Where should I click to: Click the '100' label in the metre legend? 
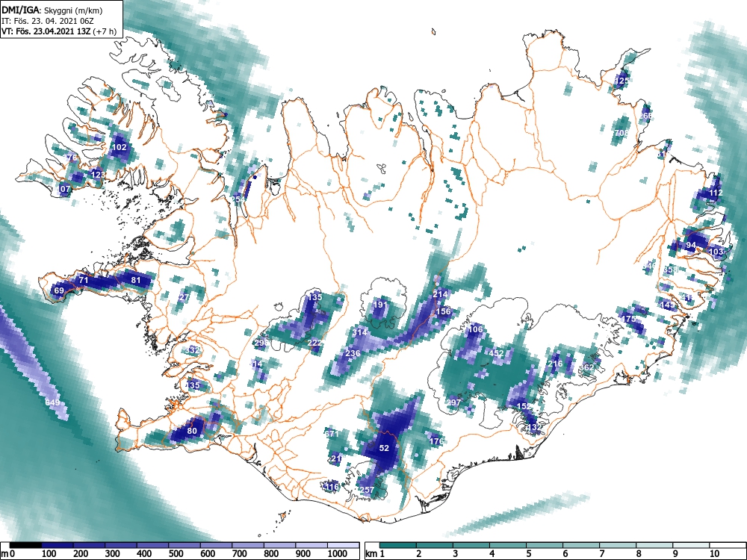click(49, 554)
